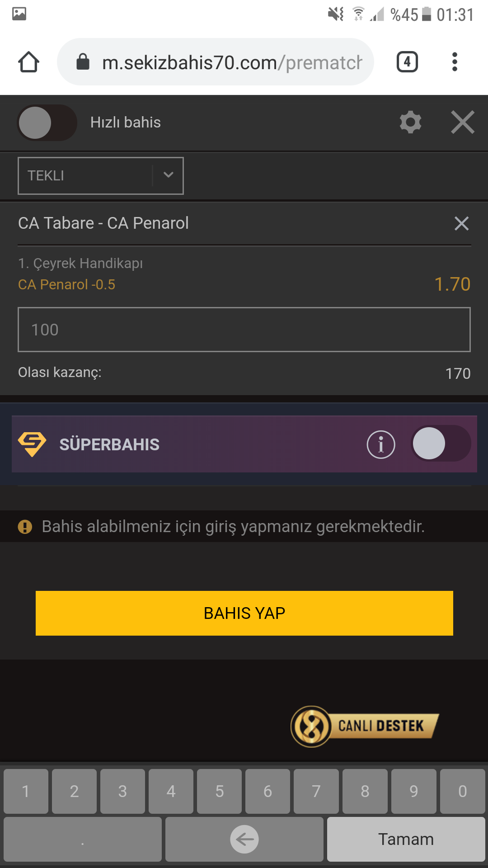Remove CA Tabare - CA Penarol bet

pyautogui.click(x=461, y=223)
